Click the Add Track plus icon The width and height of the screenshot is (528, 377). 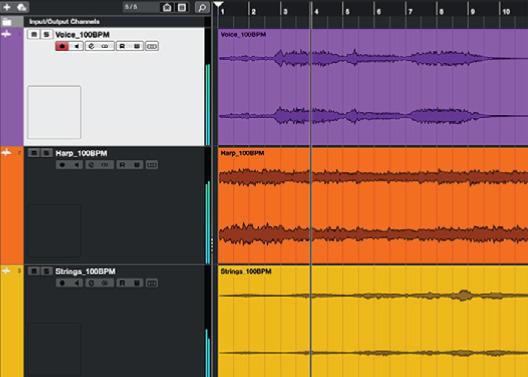pyautogui.click(x=7, y=7)
